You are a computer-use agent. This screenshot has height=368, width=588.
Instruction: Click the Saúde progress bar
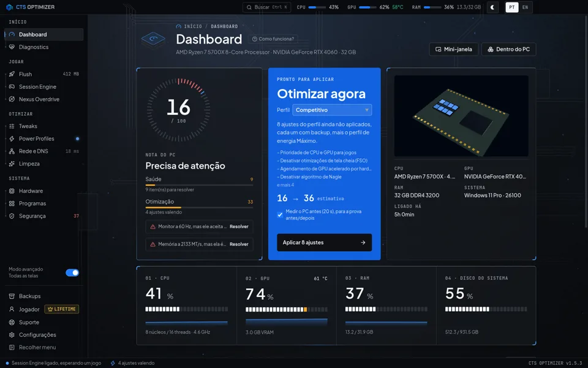[x=199, y=185]
